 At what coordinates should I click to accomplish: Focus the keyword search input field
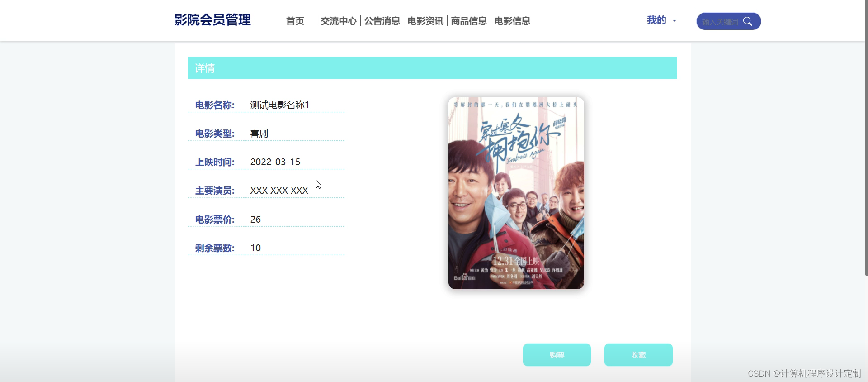coord(720,22)
